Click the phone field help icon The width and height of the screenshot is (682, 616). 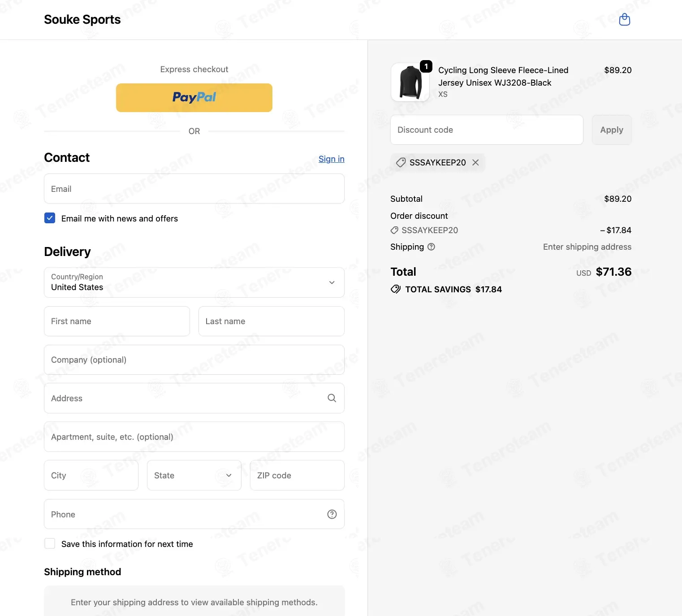click(332, 514)
